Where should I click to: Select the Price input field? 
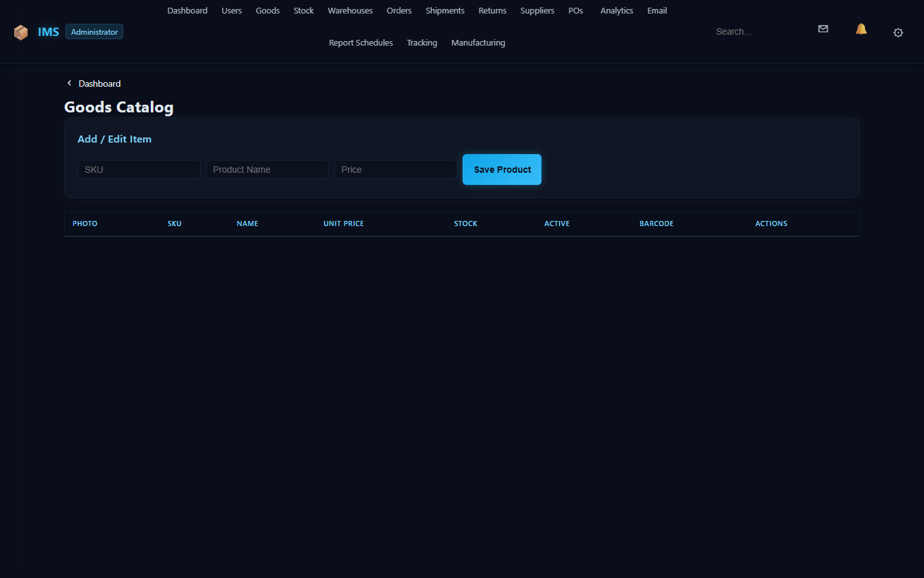click(x=396, y=170)
